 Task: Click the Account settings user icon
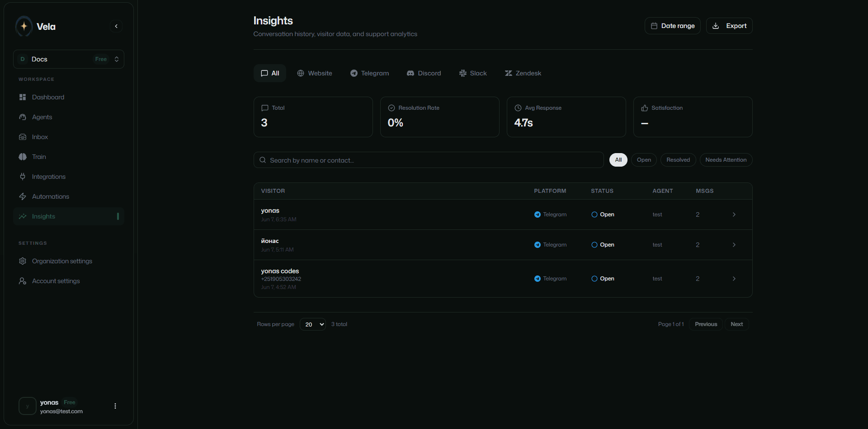(x=23, y=281)
